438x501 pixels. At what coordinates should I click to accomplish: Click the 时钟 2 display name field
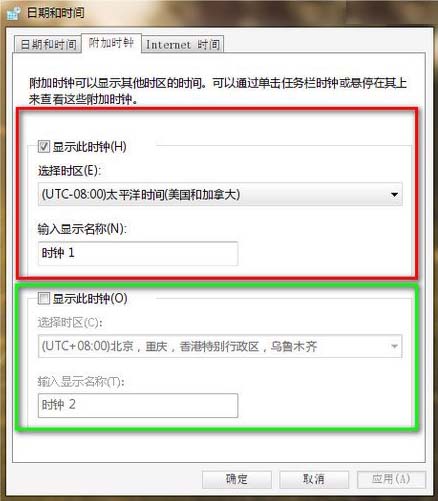[x=138, y=405]
